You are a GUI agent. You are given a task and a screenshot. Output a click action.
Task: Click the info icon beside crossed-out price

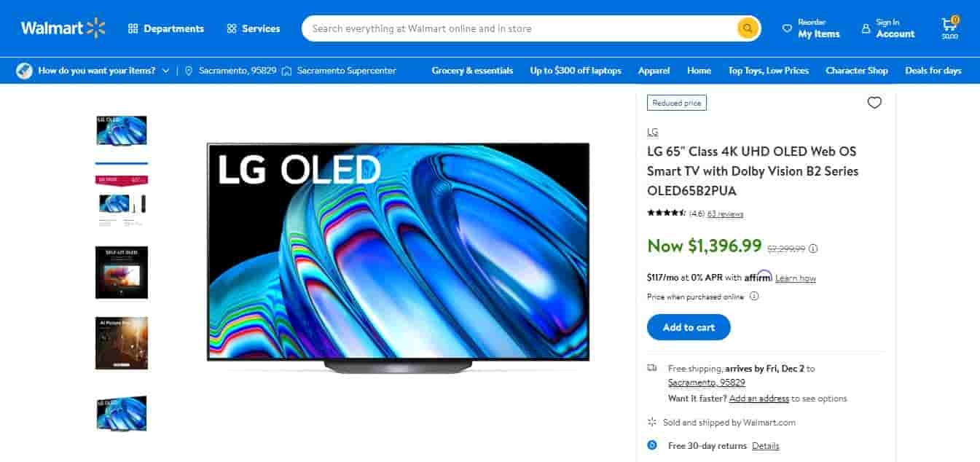[x=813, y=248]
